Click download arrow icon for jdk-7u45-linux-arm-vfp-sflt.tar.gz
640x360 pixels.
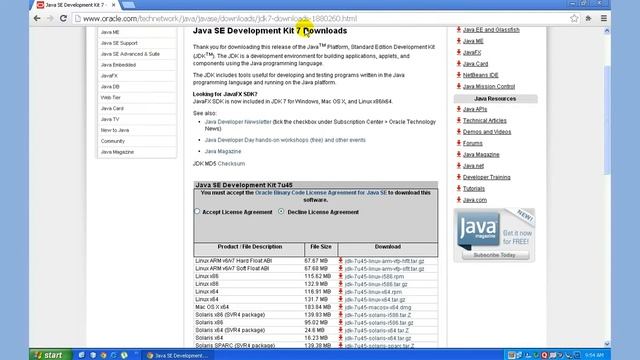coord(340,268)
